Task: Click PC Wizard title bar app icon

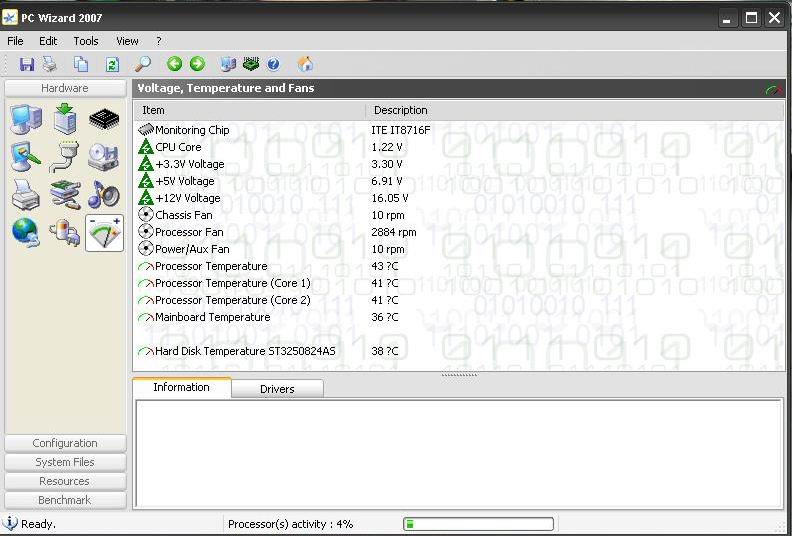Action: (x=10, y=18)
